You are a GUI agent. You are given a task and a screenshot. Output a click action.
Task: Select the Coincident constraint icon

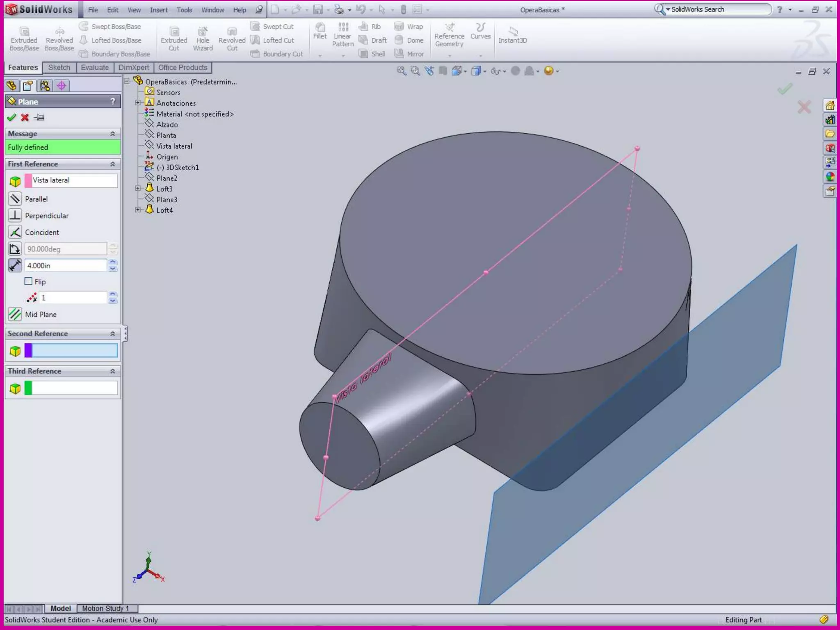[15, 232]
